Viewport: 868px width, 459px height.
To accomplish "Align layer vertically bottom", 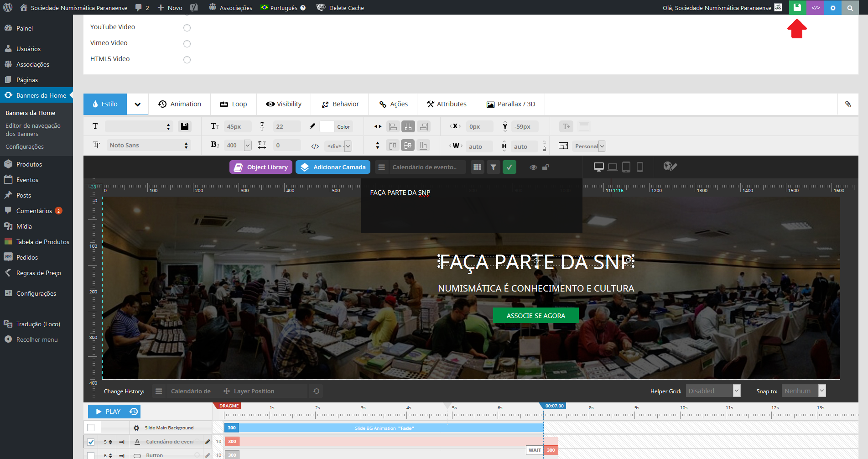I will pos(423,146).
